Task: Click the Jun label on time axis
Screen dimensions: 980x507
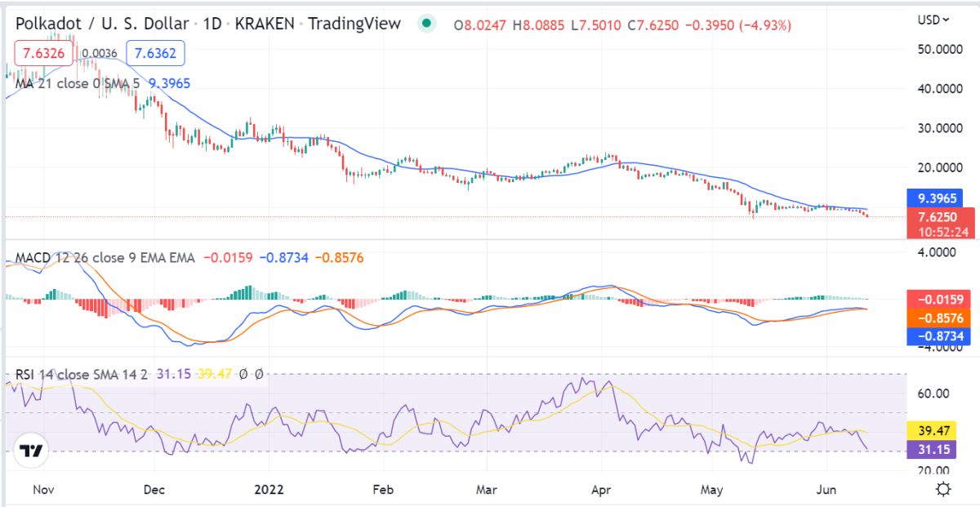Action: [827, 490]
